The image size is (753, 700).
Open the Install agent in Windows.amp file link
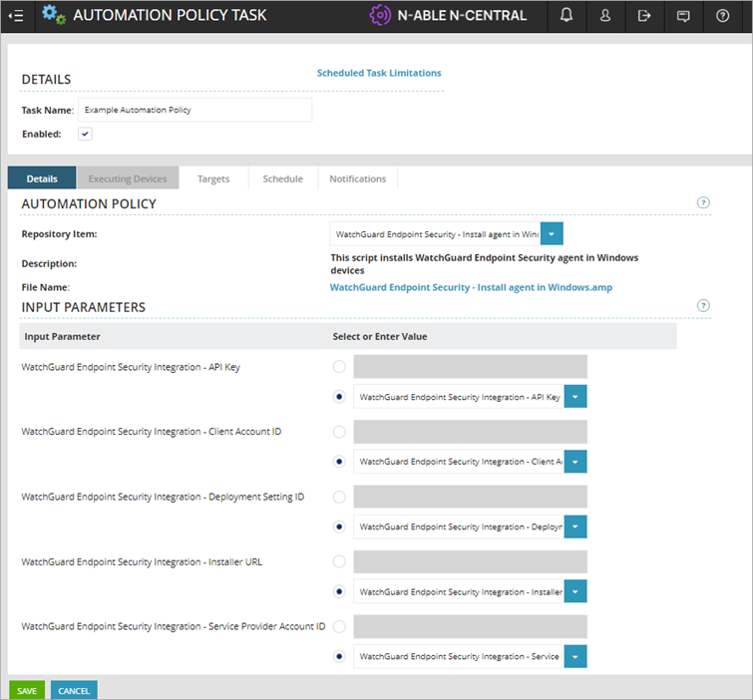471,287
